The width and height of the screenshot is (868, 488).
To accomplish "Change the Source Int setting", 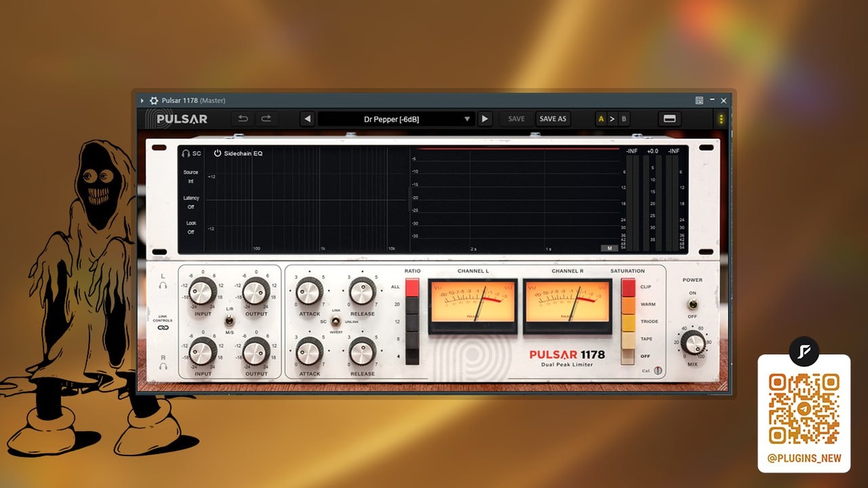I will pos(191,176).
